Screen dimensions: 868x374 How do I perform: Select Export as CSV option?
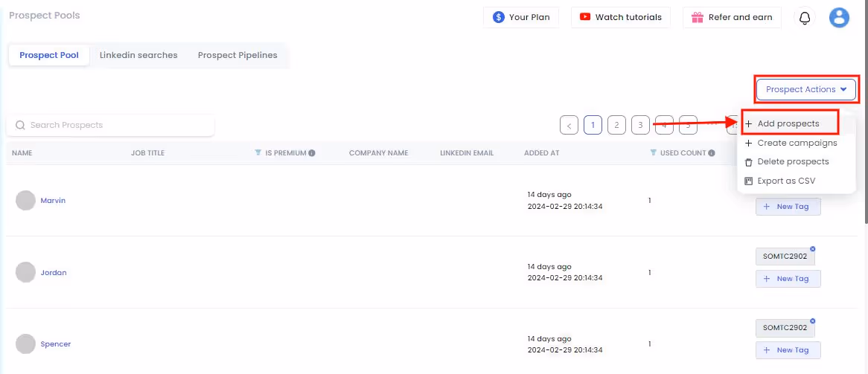pyautogui.click(x=780, y=181)
